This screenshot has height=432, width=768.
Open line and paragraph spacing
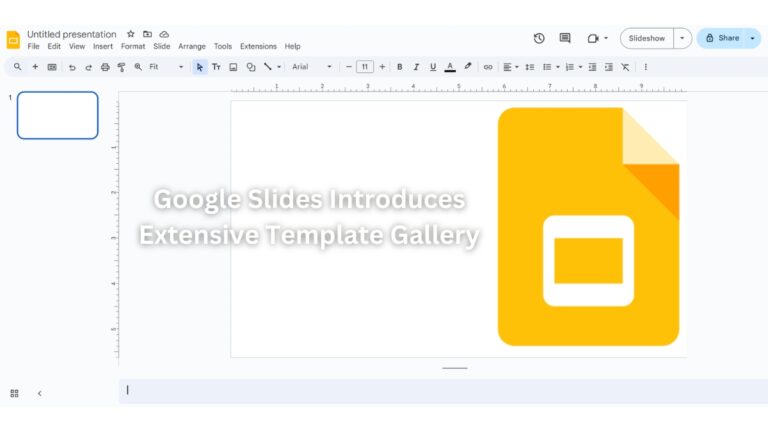pos(529,67)
